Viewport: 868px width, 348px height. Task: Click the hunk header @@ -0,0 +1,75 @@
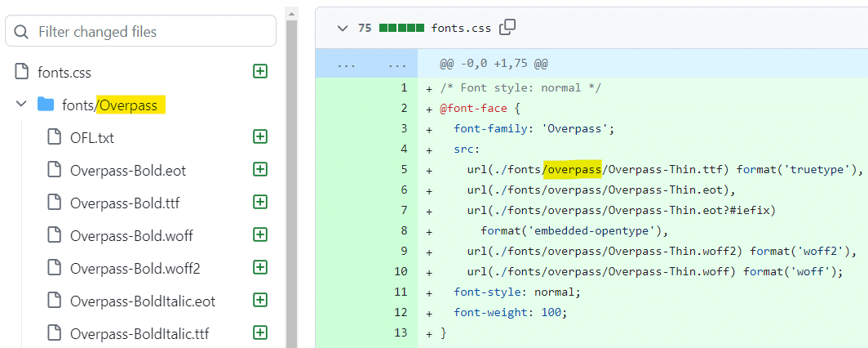click(x=494, y=65)
